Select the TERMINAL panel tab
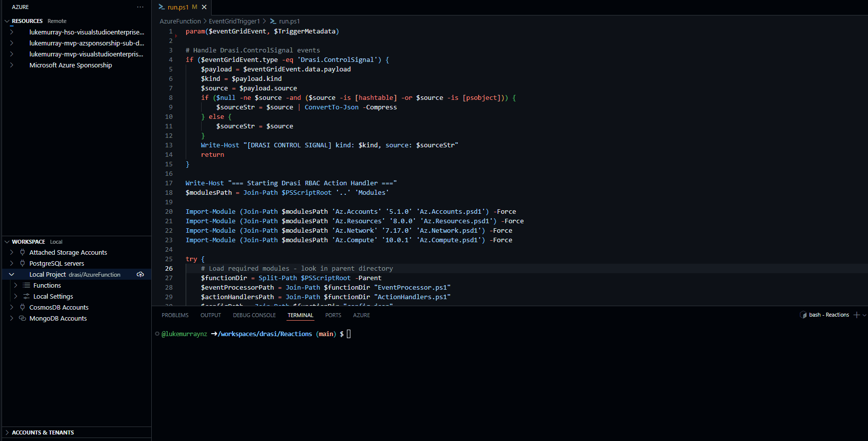This screenshot has width=868, height=441. pyautogui.click(x=300, y=315)
